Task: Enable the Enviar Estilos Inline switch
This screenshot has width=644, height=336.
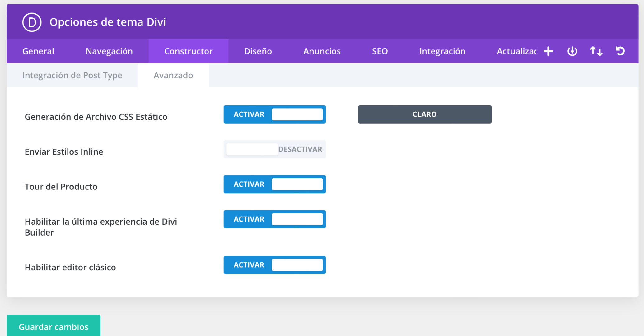Action: pyautogui.click(x=274, y=149)
